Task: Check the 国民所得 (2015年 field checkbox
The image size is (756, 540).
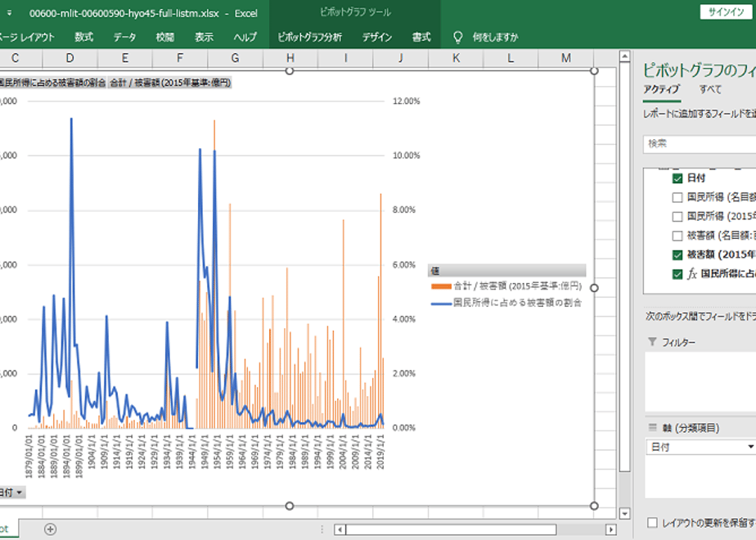Action: [677, 217]
